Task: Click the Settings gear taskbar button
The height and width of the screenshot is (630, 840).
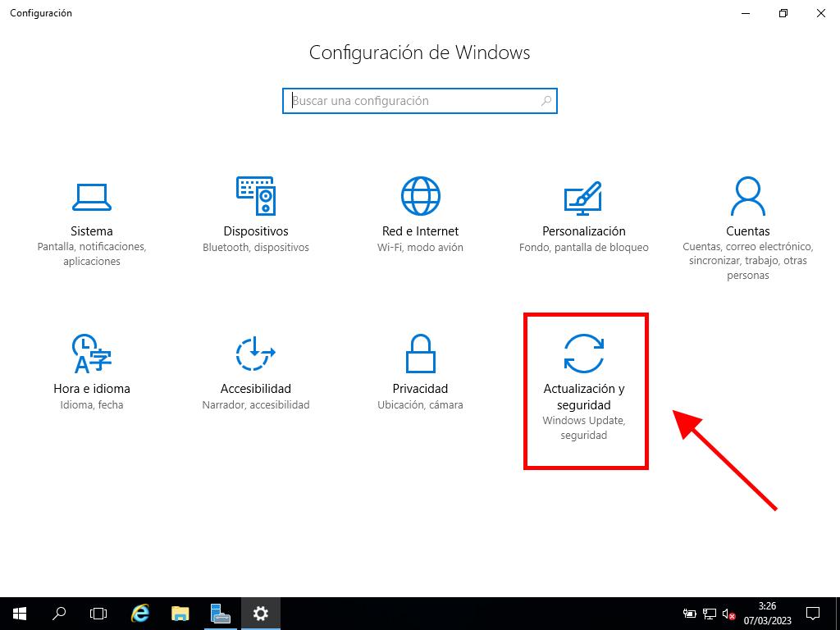Action: [x=260, y=613]
